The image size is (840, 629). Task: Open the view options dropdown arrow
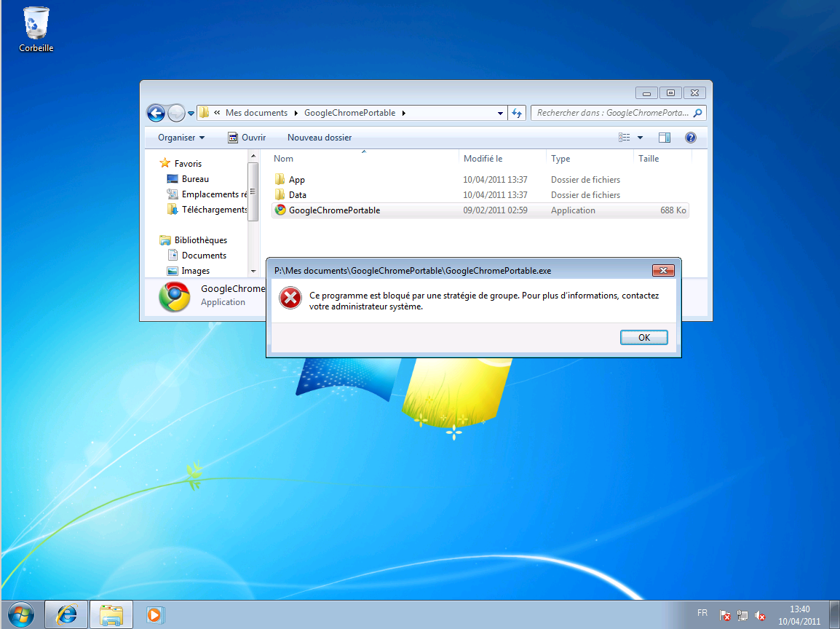coord(640,138)
